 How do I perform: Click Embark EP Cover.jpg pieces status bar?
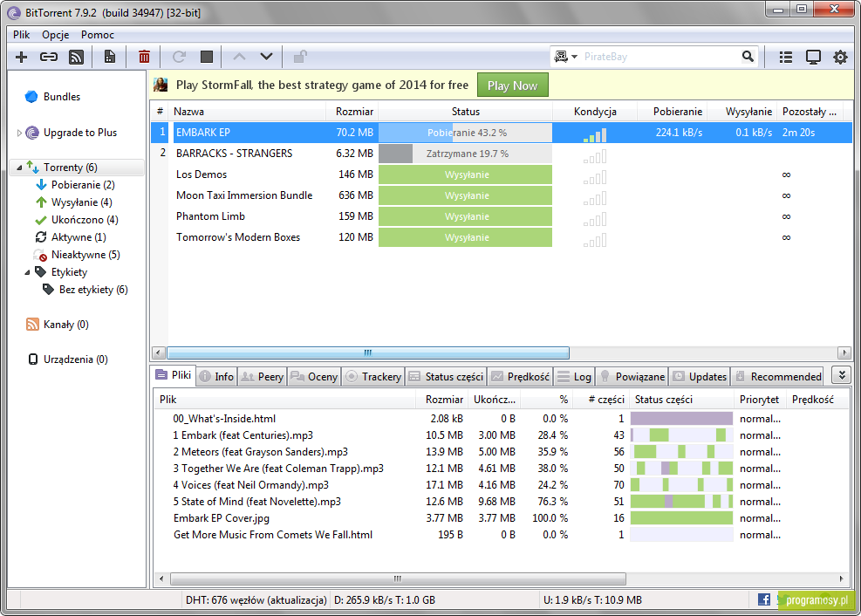point(681,517)
